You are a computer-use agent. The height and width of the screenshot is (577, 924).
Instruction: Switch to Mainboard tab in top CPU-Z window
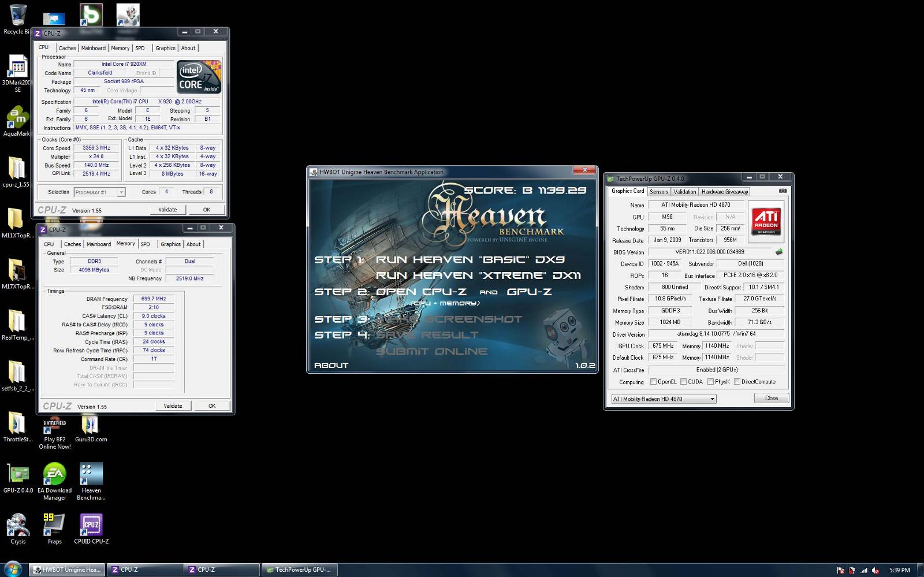pyautogui.click(x=94, y=48)
